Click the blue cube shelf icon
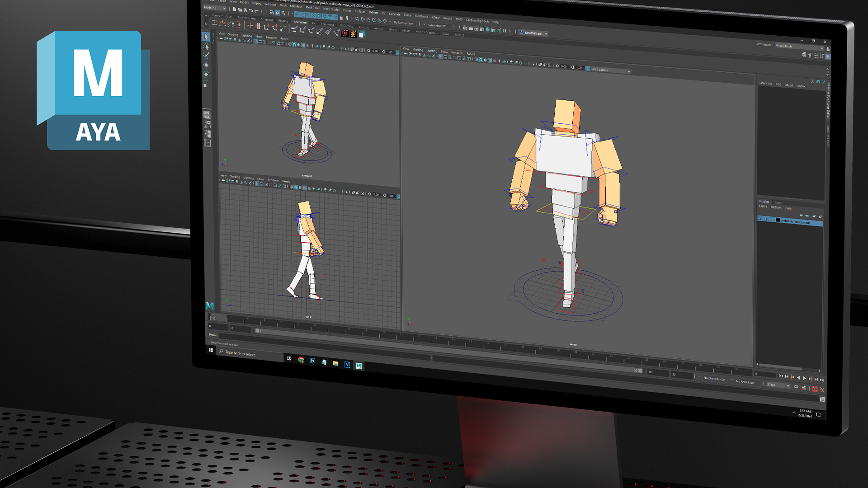Viewport: 868px width, 488px height. pyautogui.click(x=362, y=34)
